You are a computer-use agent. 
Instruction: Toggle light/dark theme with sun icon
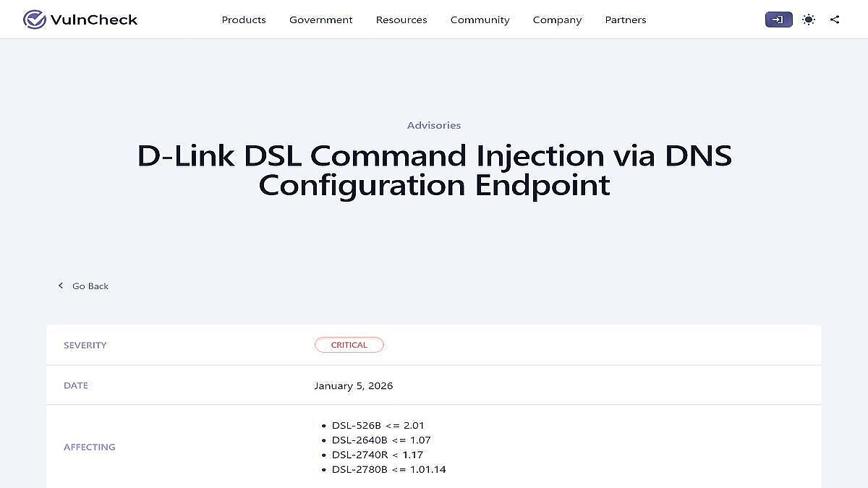(x=809, y=20)
